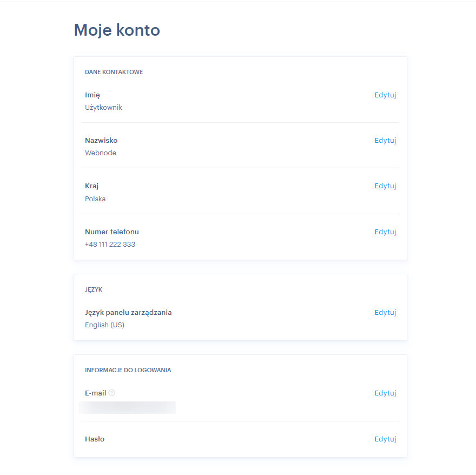Click the INFORMACJE DO LOGOWANIA section header
Image resolution: width=476 pixels, height=475 pixels.
pos(128,370)
